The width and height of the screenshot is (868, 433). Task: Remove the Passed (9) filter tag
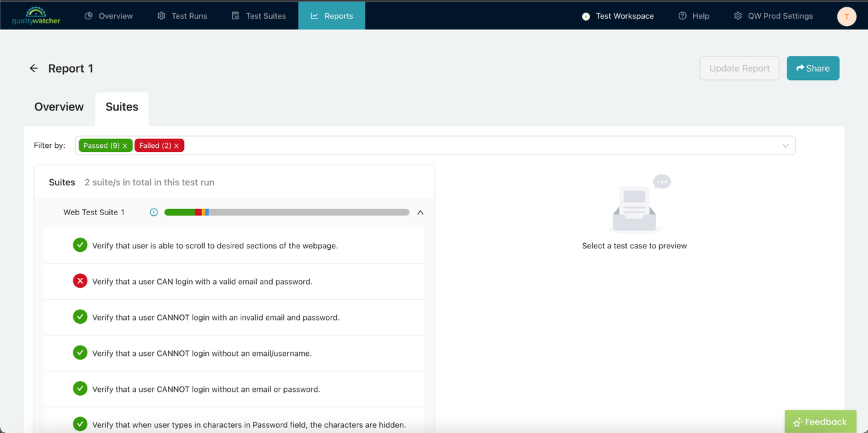(125, 146)
